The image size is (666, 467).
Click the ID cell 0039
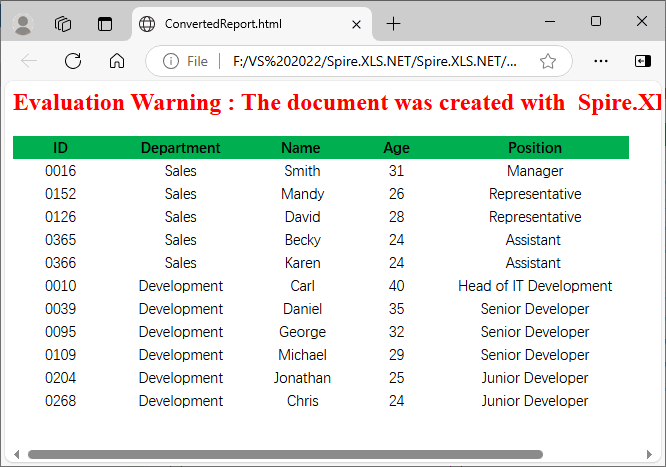pos(60,309)
